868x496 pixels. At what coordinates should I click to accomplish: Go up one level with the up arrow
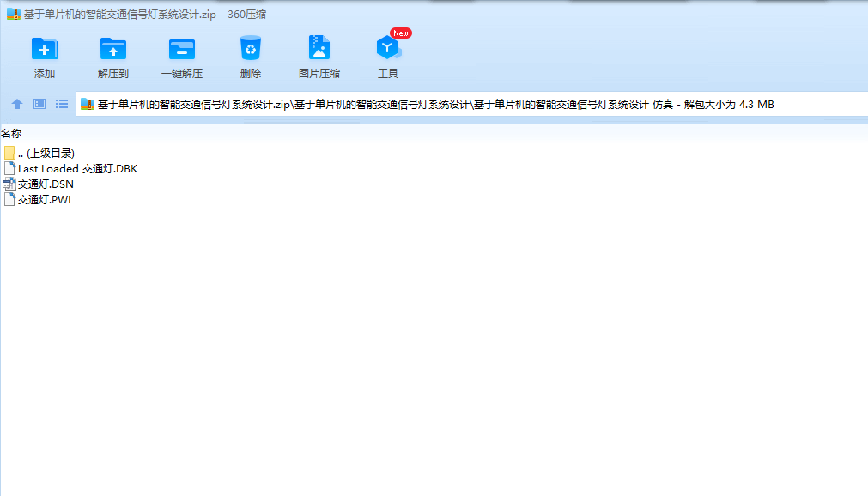coord(16,104)
